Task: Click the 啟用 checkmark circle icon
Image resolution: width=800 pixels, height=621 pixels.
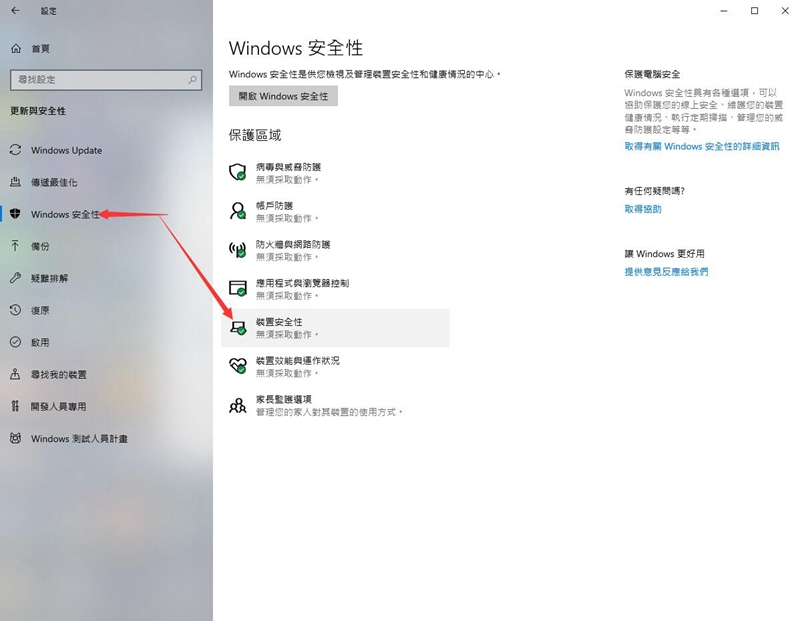Action: tap(16, 342)
